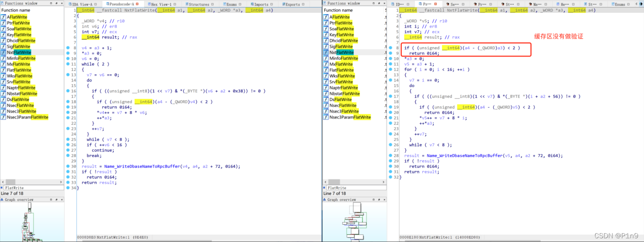Click function icon beside AFlatWrite in left window

click(x=3, y=17)
